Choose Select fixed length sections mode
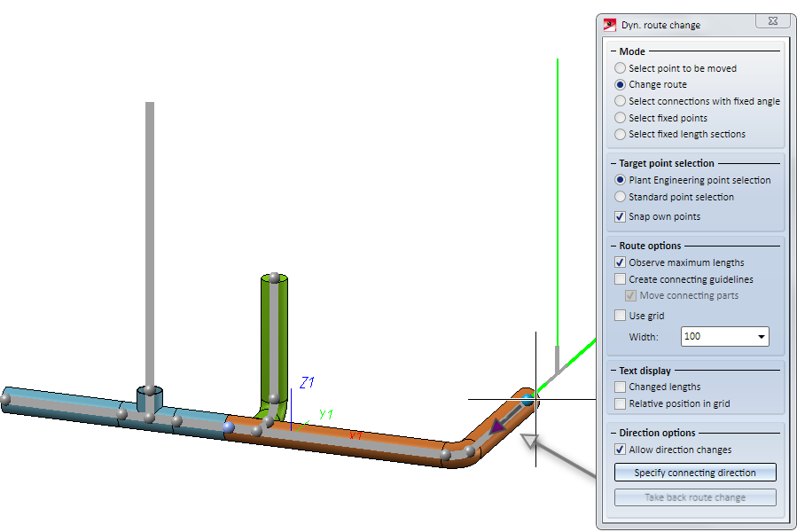Image resolution: width=797 pixels, height=532 pixels. pyautogui.click(x=620, y=134)
